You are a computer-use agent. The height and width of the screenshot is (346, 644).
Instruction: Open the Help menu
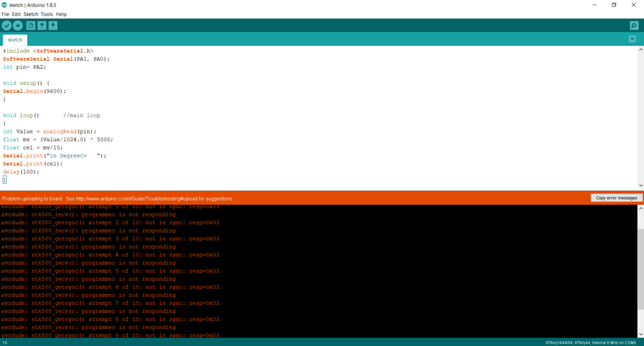pyautogui.click(x=61, y=14)
